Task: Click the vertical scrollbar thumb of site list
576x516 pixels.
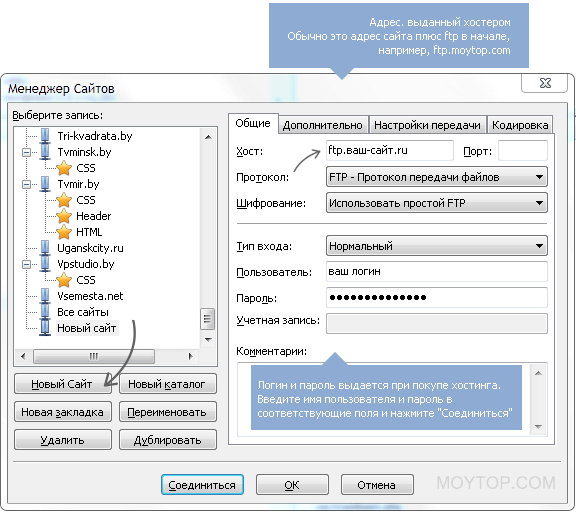Action: 208,318
